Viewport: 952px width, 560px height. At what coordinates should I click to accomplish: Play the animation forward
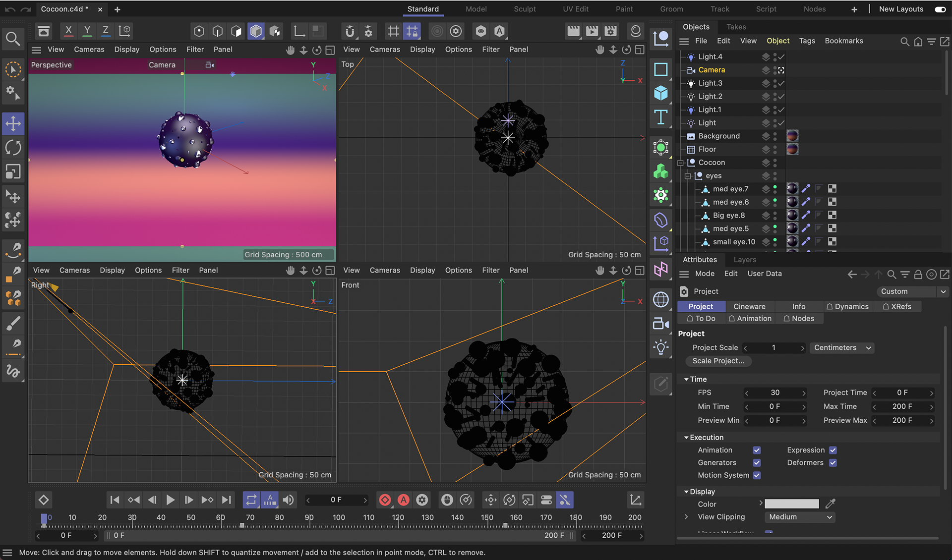coord(170,500)
